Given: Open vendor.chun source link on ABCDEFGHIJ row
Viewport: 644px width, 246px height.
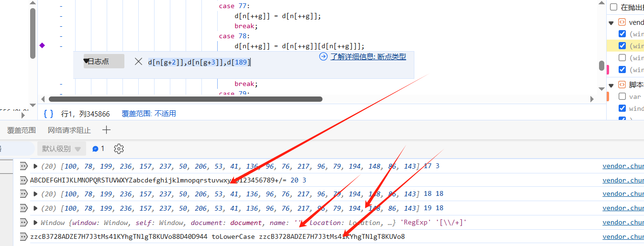Looking at the screenshot, I should tap(623, 180).
